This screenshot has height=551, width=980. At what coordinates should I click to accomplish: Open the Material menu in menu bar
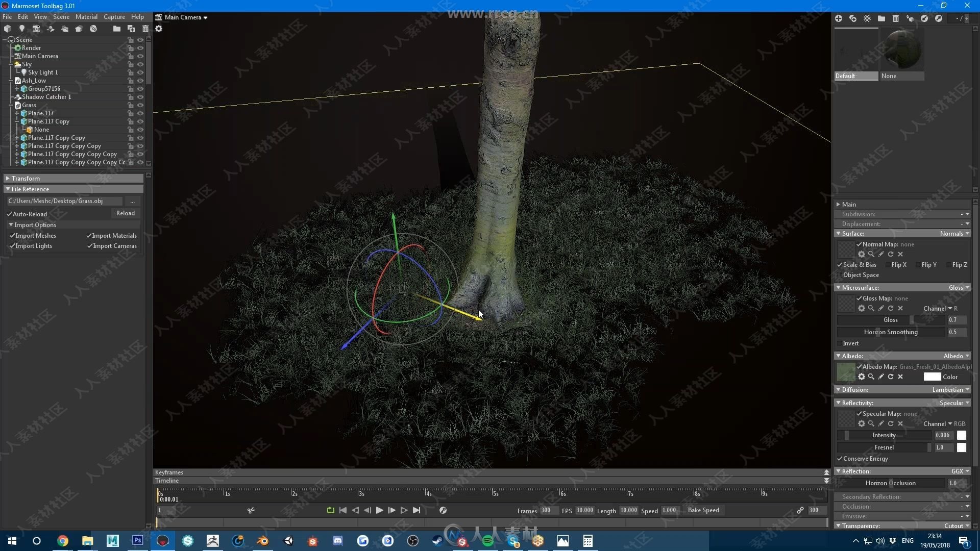pyautogui.click(x=87, y=17)
